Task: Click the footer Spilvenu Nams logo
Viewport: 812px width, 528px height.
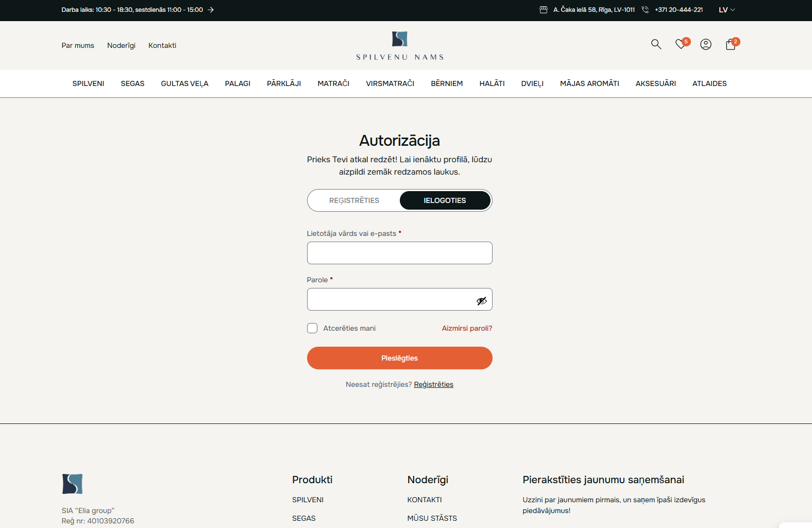Action: point(73,484)
